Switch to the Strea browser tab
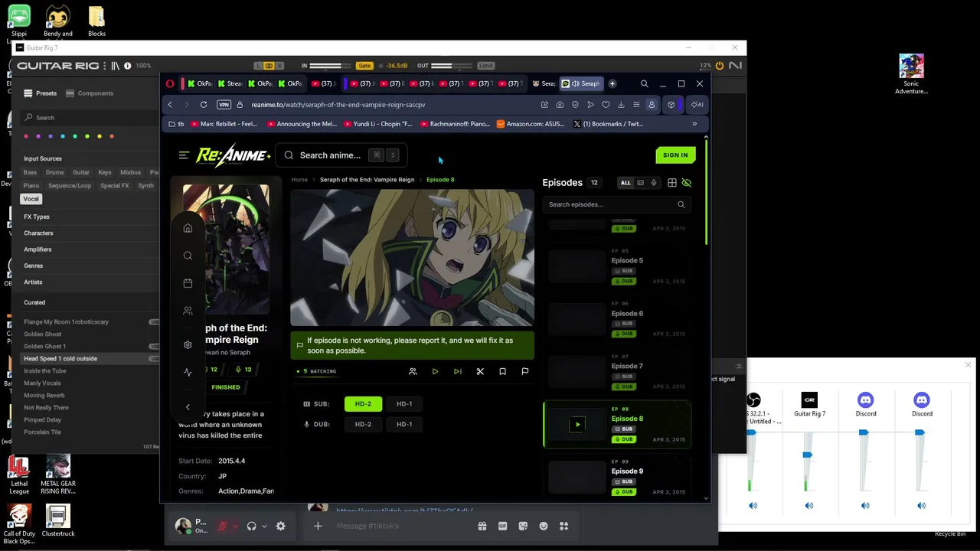980x551 pixels. point(230,83)
